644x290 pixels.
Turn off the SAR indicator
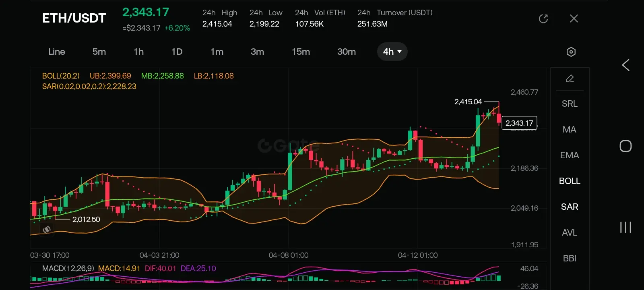[570, 207]
